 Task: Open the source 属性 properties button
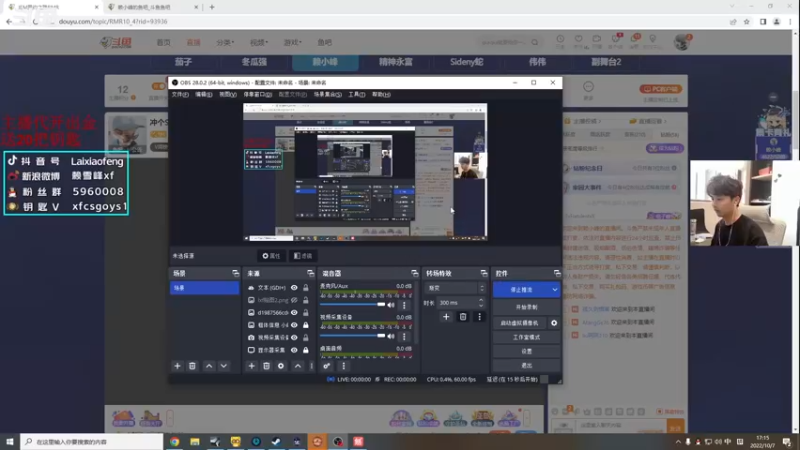pos(271,256)
